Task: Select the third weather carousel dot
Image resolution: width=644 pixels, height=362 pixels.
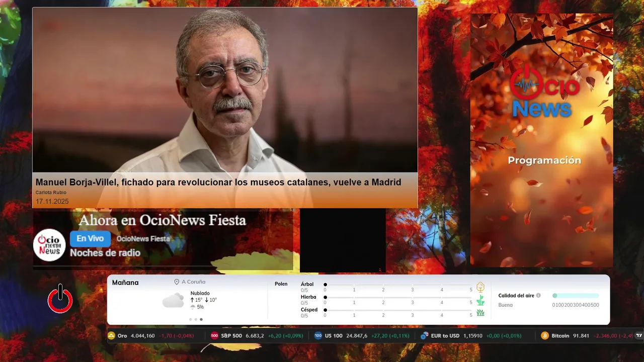Action: pos(201,319)
